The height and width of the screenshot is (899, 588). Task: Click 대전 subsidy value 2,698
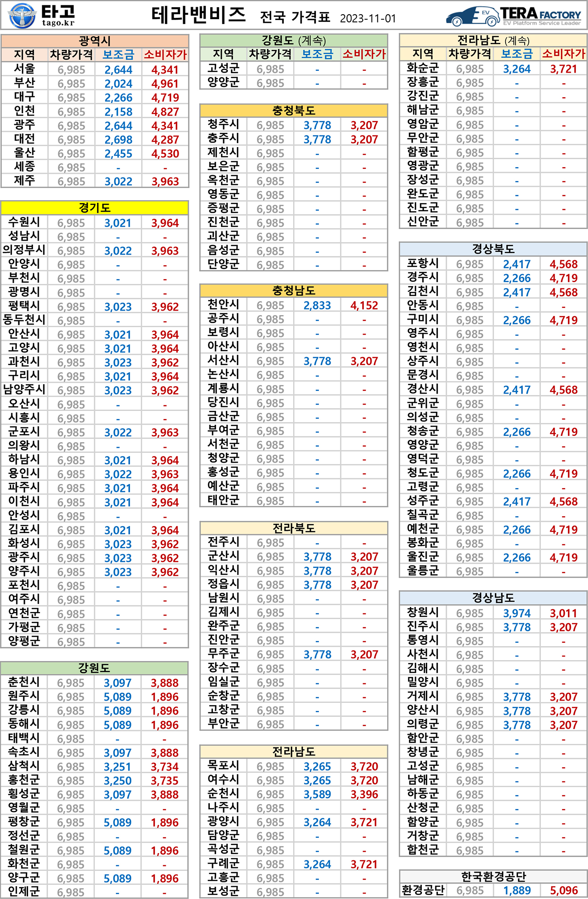click(x=118, y=140)
